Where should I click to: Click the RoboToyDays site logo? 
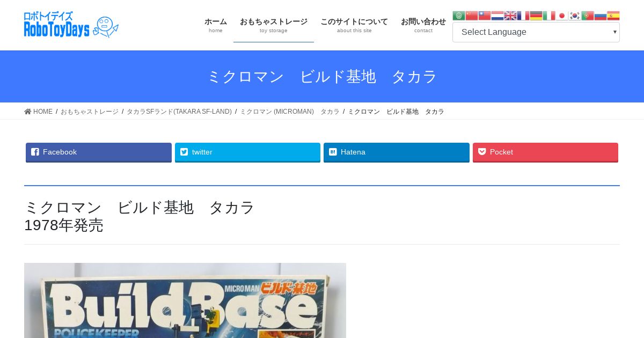(71, 25)
